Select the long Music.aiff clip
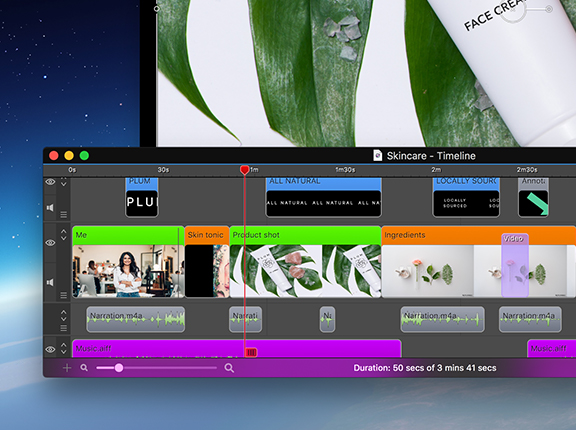This screenshot has height=430, width=576. tap(237, 348)
